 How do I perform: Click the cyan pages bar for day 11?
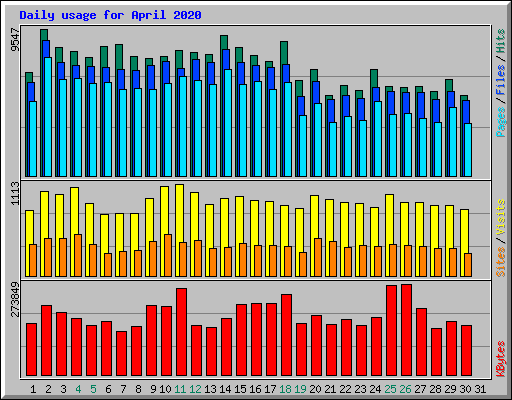click(x=183, y=126)
